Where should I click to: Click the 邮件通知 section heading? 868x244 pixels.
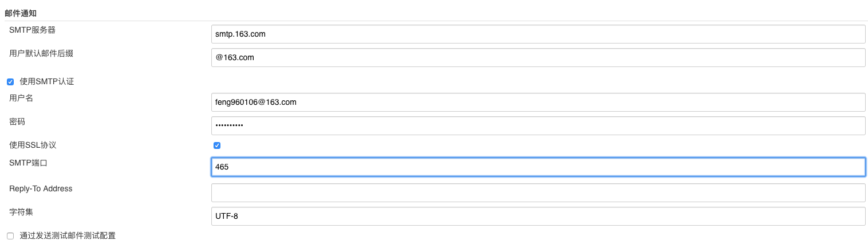21,13
